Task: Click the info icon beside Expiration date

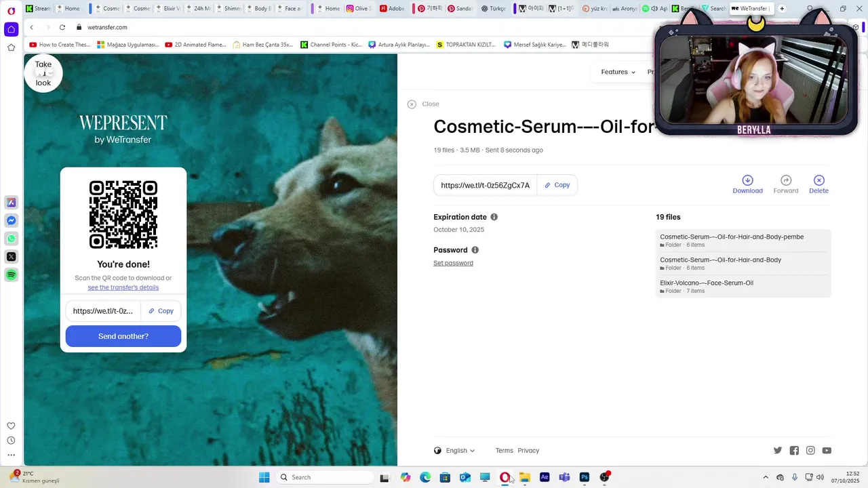Action: [x=494, y=217]
